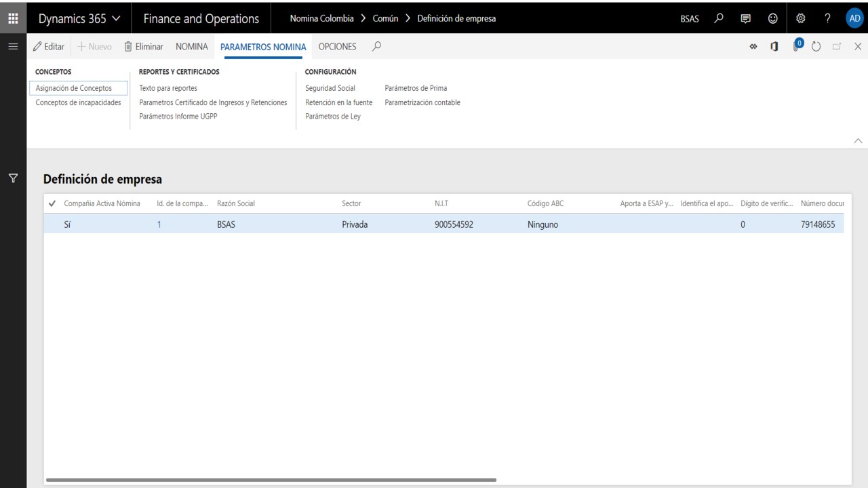Refresh the page

click(x=816, y=47)
